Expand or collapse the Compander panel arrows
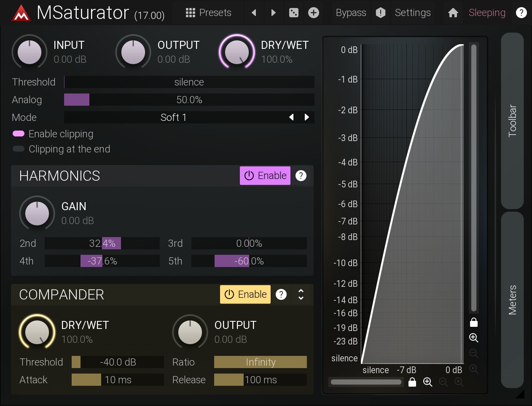Screen dimensions: 532x406 click(x=301, y=294)
